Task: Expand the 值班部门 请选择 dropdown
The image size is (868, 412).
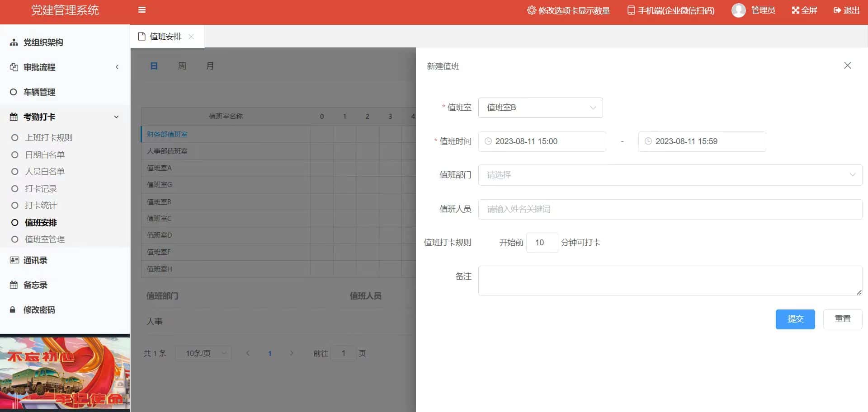Action: [x=669, y=175]
